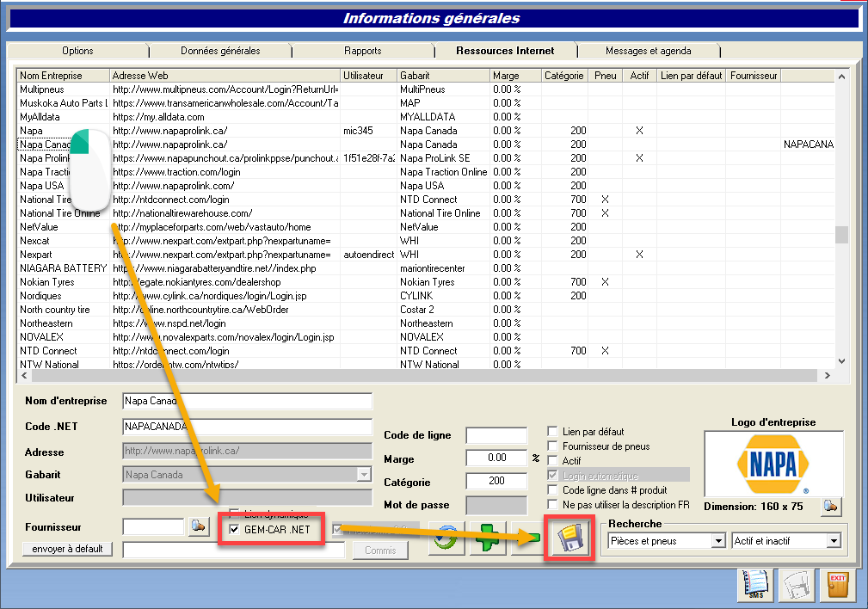Select the Nordiques row
This screenshot has height=609, width=868.
[425, 296]
